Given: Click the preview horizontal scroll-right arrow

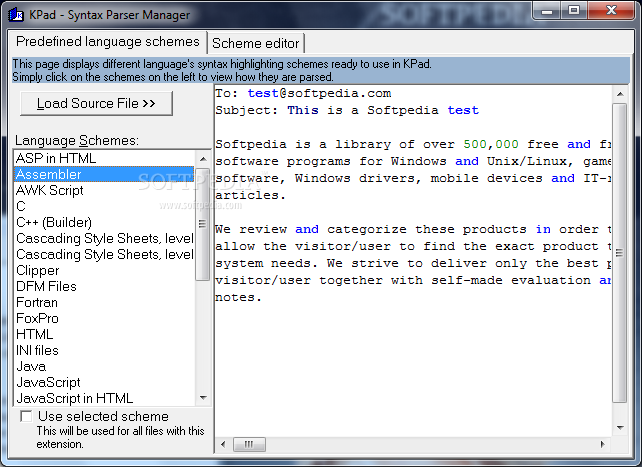Looking at the screenshot, I should tap(603, 444).
